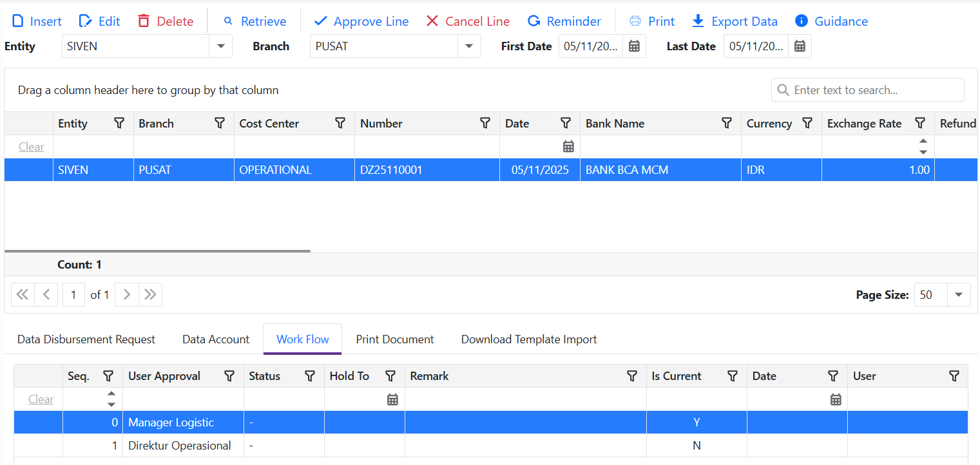
Task: Go to previous page button
Action: tap(46, 294)
